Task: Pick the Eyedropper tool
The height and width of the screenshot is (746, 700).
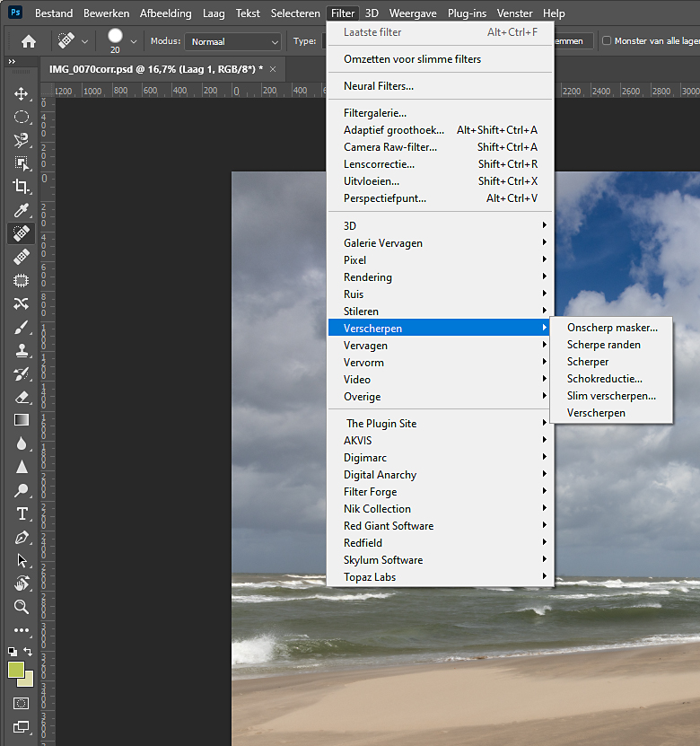Action: [22, 210]
